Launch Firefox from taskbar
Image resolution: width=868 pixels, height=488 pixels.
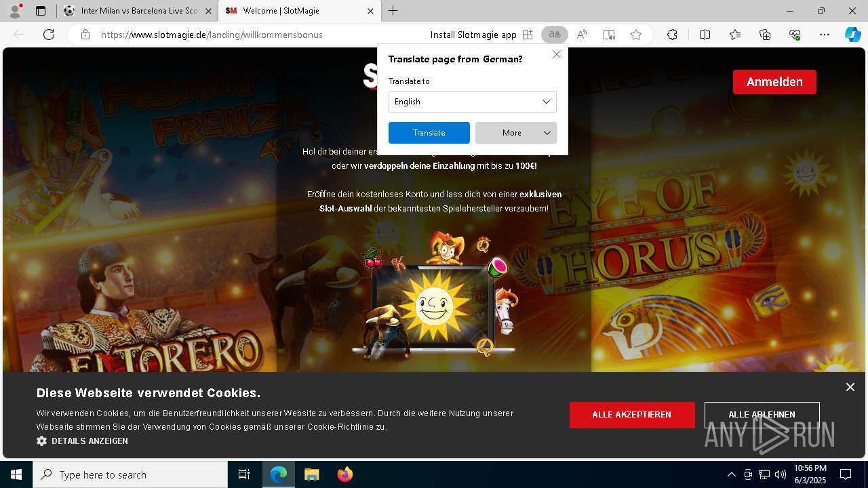[x=345, y=474]
